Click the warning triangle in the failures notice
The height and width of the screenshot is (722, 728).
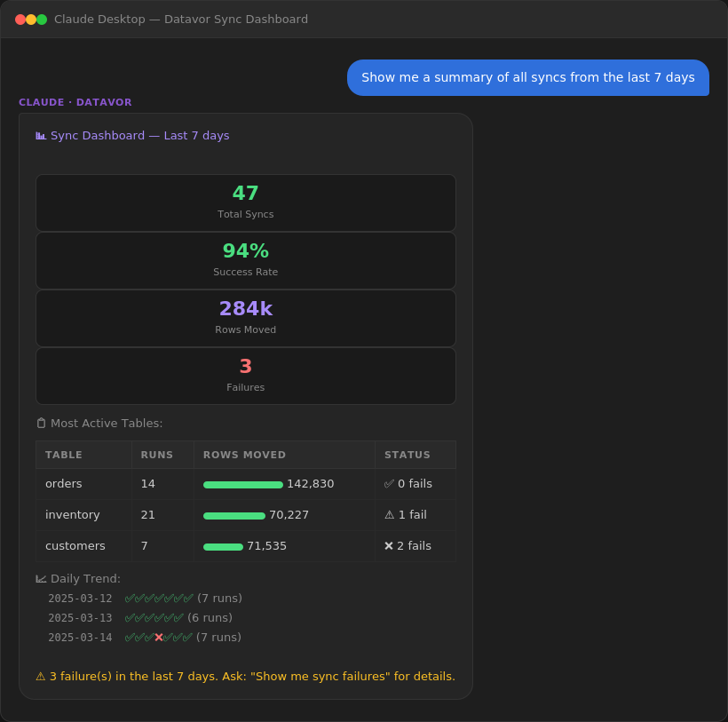coord(40,676)
